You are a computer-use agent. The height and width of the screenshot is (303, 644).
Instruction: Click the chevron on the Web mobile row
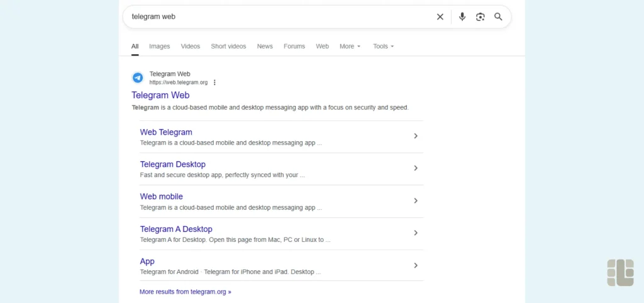[416, 200]
